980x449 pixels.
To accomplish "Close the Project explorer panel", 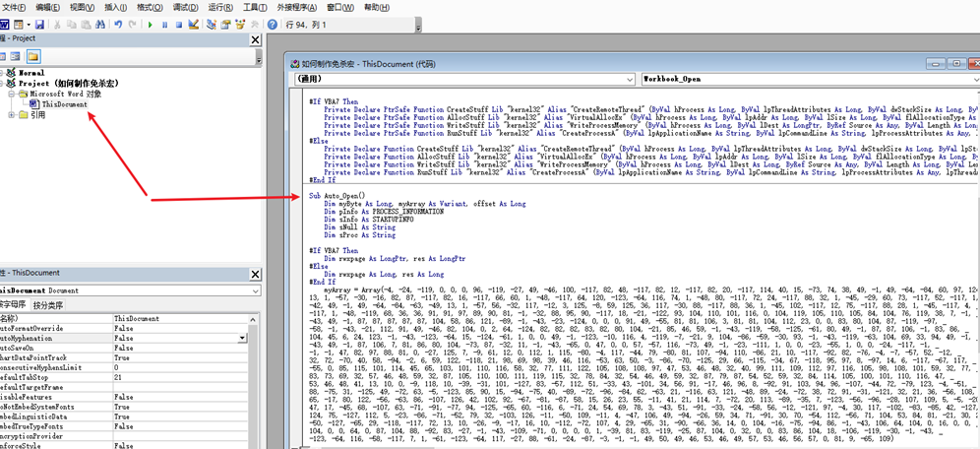I will pyautogui.click(x=255, y=40).
